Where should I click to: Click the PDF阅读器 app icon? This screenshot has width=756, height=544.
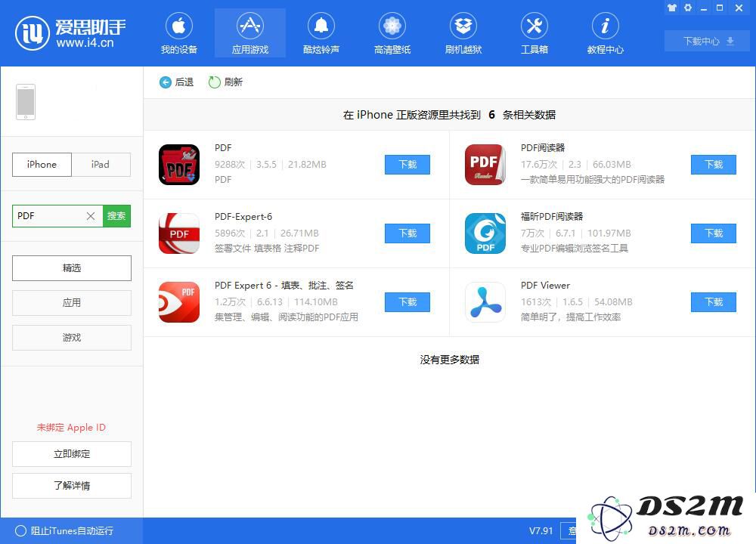[485, 164]
